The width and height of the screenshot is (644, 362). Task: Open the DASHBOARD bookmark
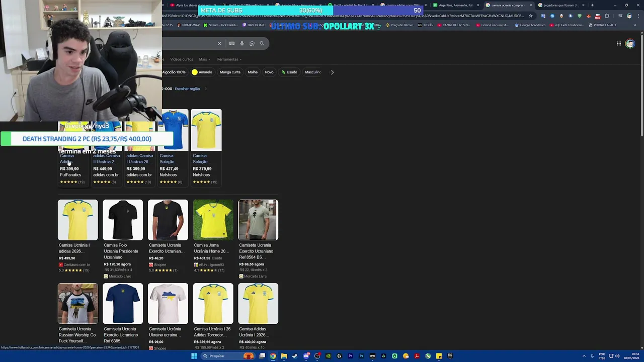pos(254,25)
